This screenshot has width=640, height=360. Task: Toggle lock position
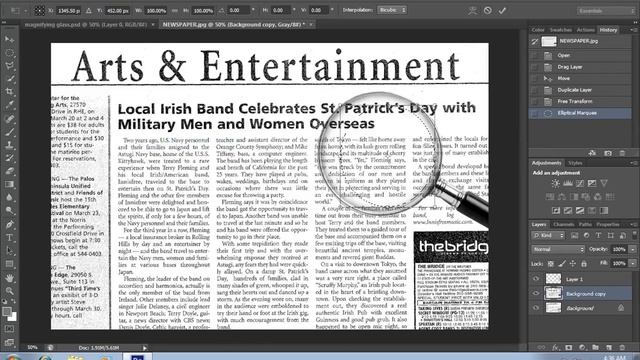click(573, 264)
